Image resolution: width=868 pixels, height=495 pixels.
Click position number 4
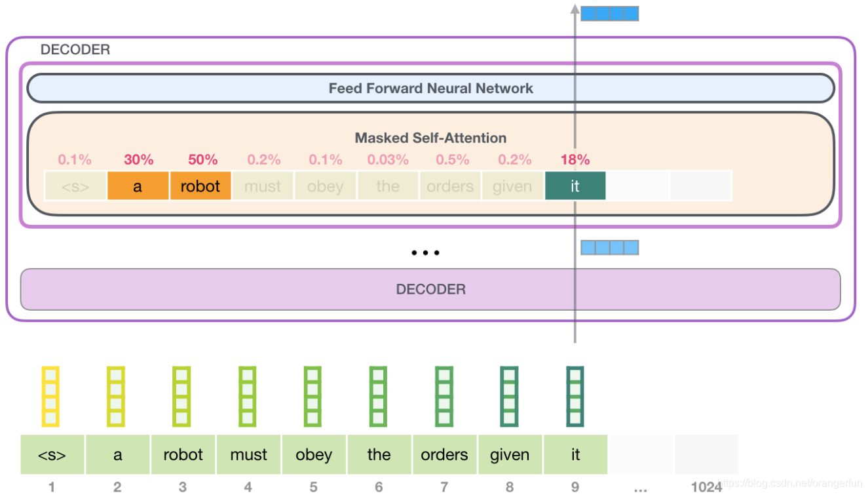248,486
